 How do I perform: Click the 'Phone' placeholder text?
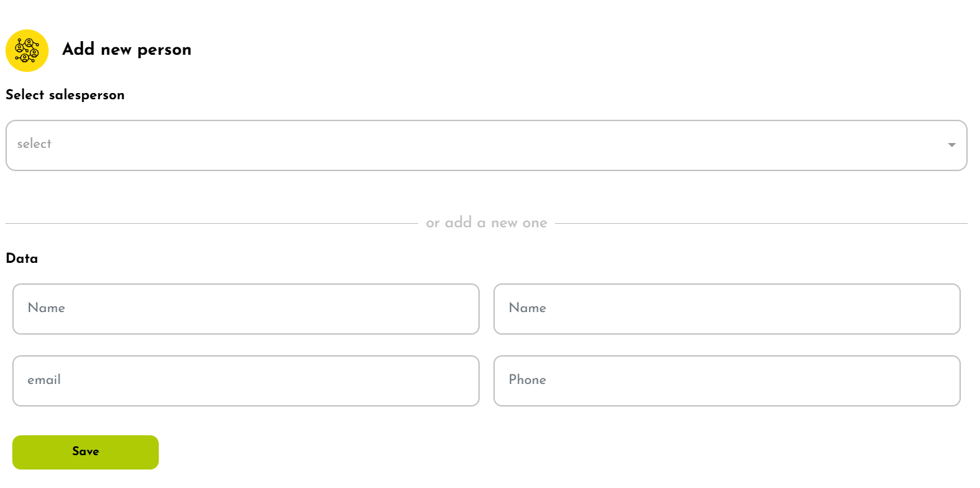[527, 380]
